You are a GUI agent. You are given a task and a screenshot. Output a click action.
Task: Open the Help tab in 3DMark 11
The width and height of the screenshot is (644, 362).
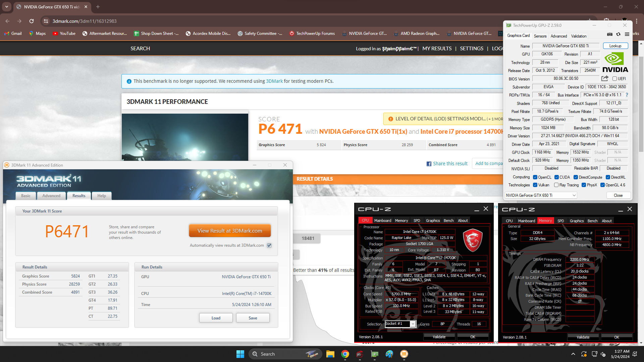[x=102, y=196]
